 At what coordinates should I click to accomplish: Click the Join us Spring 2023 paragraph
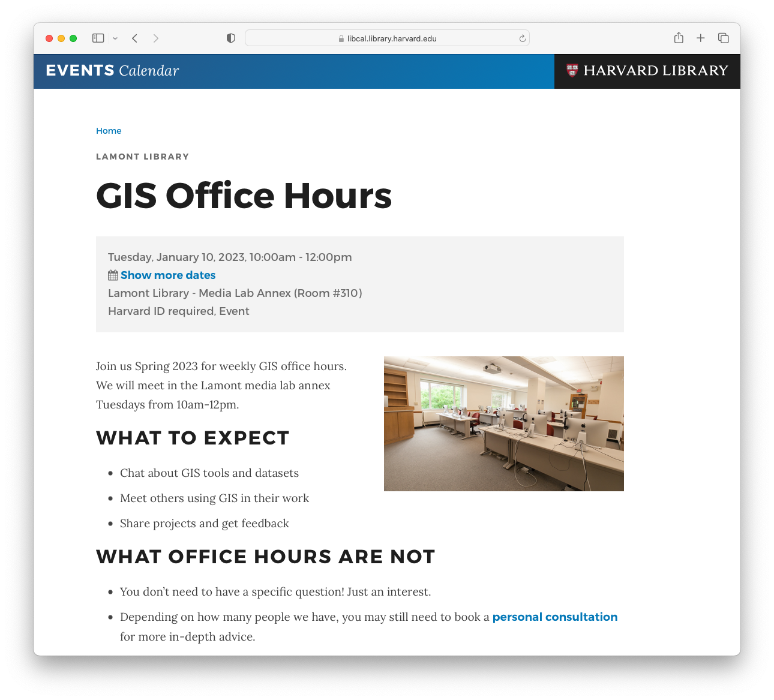click(221, 385)
